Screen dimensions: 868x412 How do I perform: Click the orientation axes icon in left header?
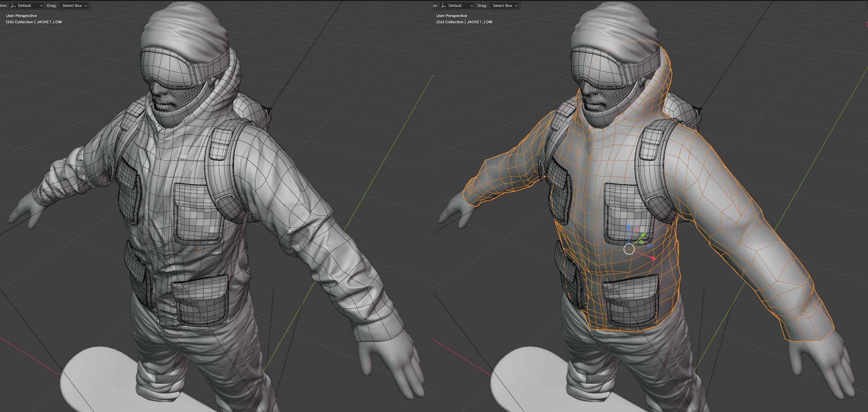13,6
